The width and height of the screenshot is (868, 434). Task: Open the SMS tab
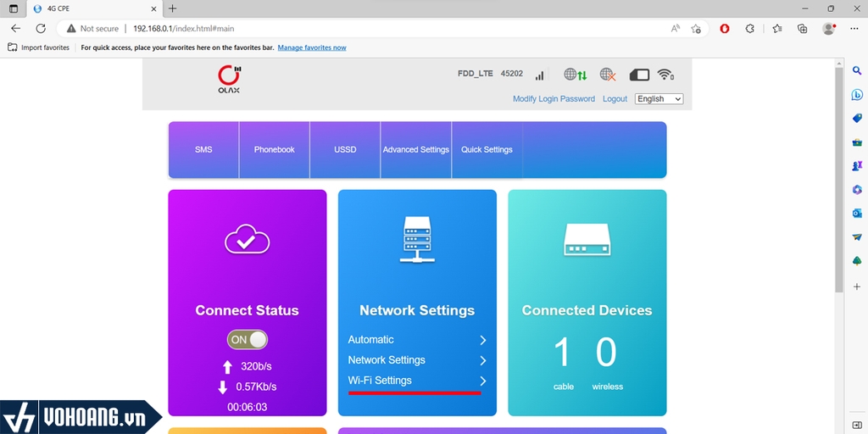pos(203,150)
